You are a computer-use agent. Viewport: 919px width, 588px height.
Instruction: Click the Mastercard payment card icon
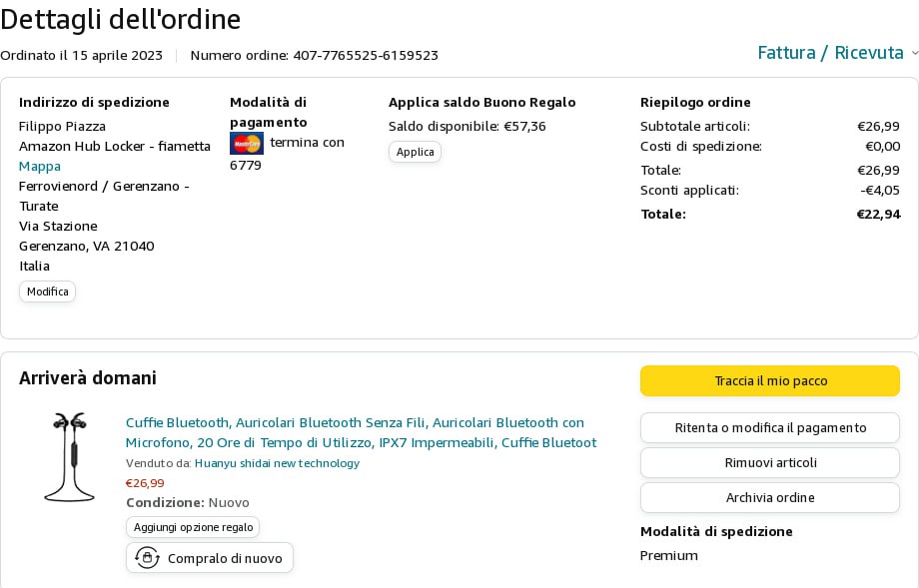tap(246, 143)
